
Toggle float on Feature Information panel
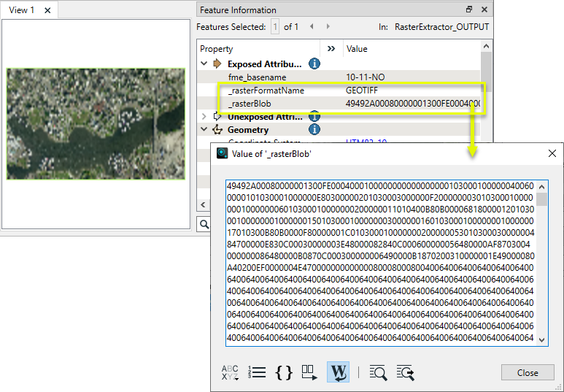point(469,10)
